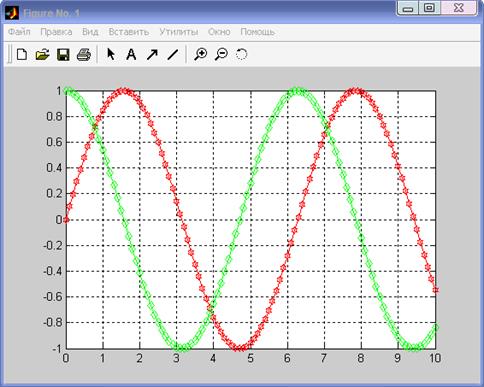The width and height of the screenshot is (484, 387).
Task: Choose the Insert Text A tool
Action: (x=131, y=54)
